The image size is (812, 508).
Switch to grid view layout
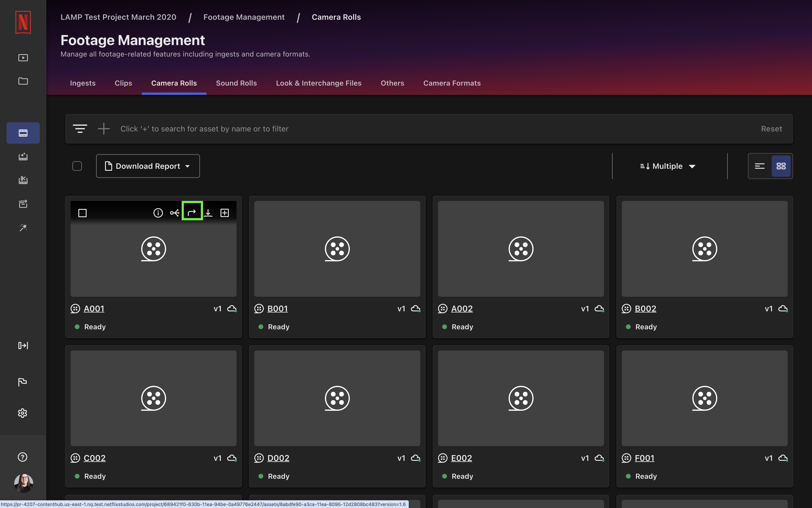(781, 166)
